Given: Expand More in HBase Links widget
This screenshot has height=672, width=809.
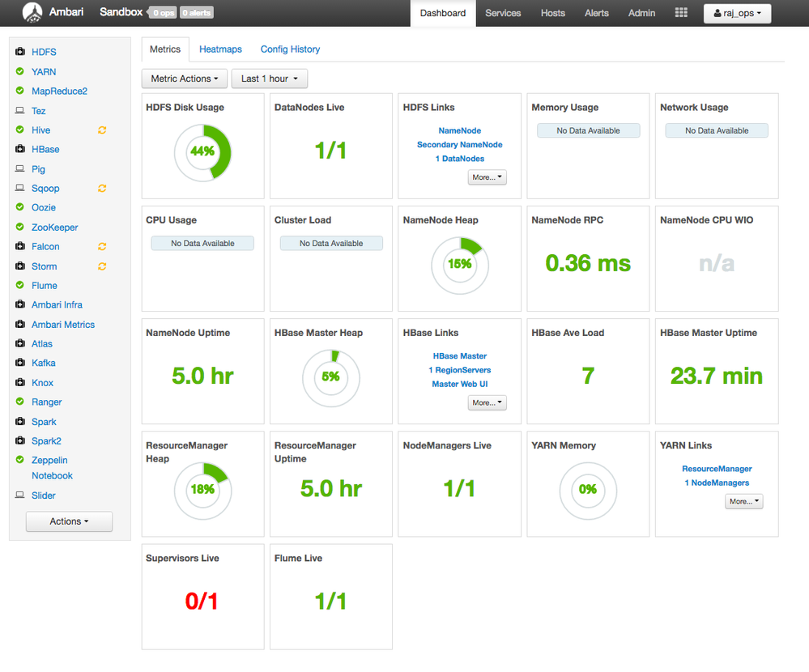Looking at the screenshot, I should 487,402.
